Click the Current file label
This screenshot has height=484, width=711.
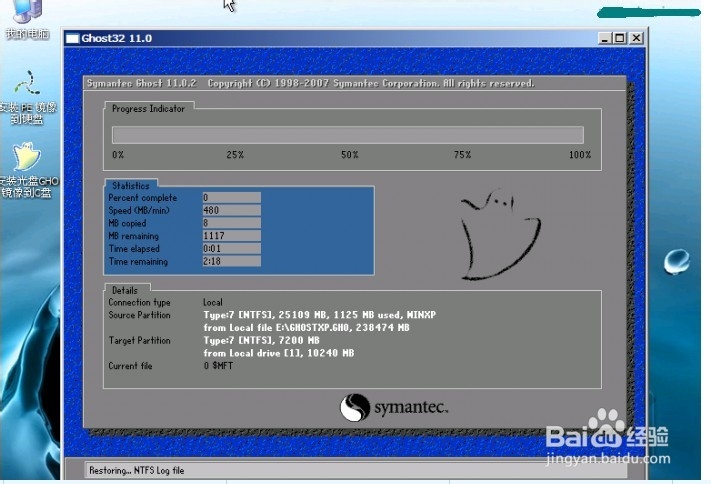click(x=130, y=366)
